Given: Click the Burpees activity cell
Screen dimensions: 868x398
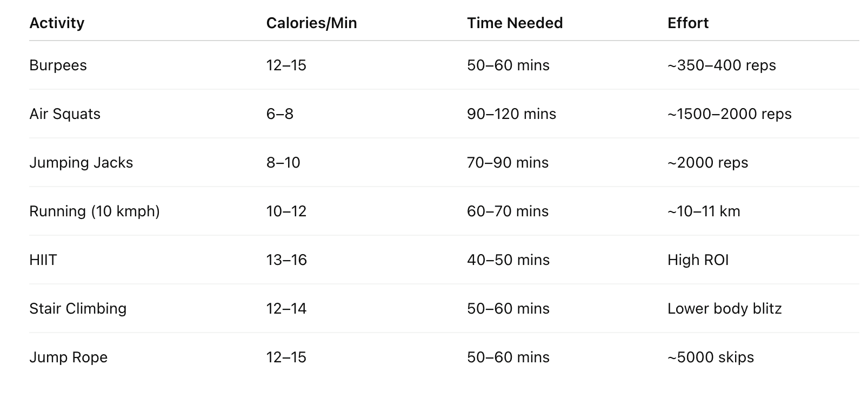Looking at the screenshot, I should tap(58, 65).
